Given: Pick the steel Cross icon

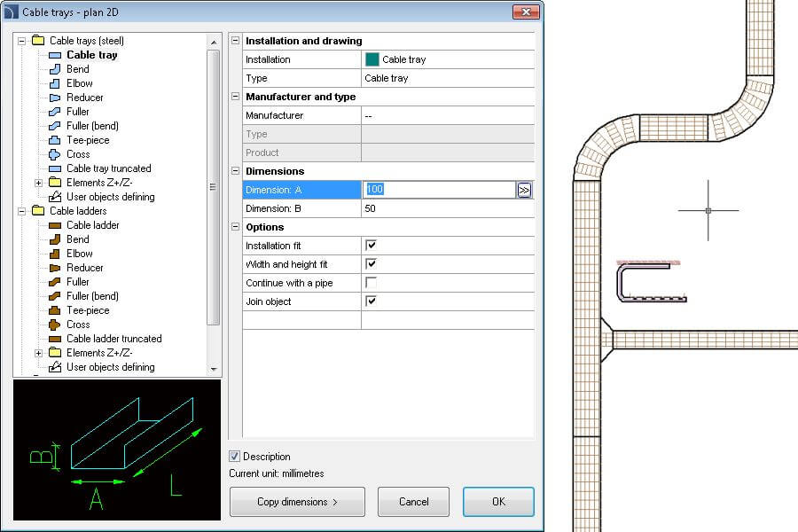Looking at the screenshot, I should 55,154.
